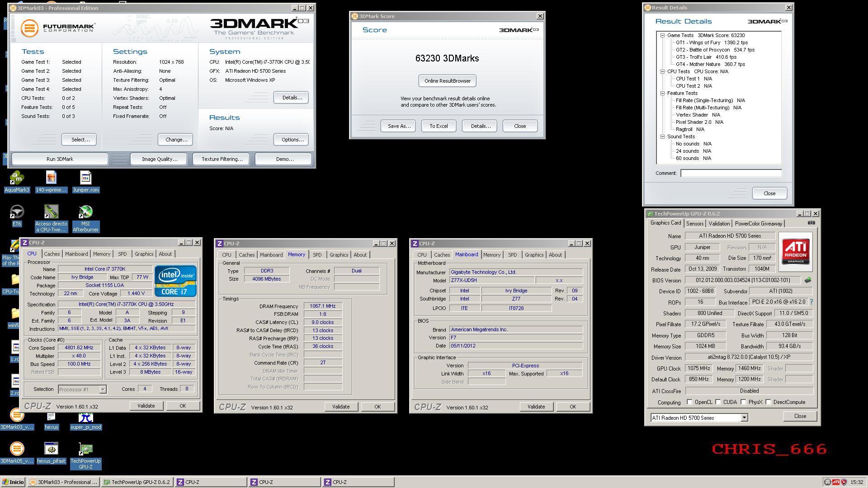The width and height of the screenshot is (868, 488).
Task: Click Options... button under Results
Action: pos(292,140)
